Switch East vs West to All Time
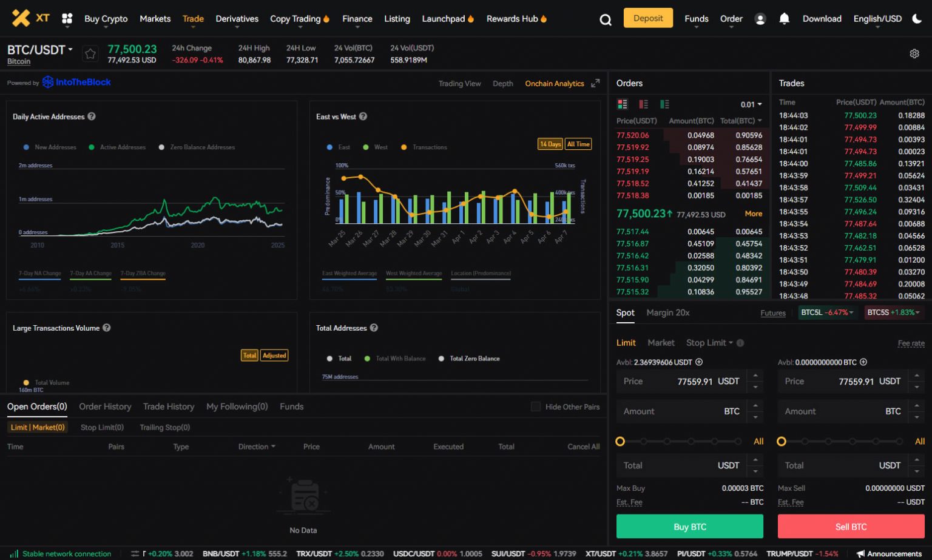 pyautogui.click(x=578, y=144)
